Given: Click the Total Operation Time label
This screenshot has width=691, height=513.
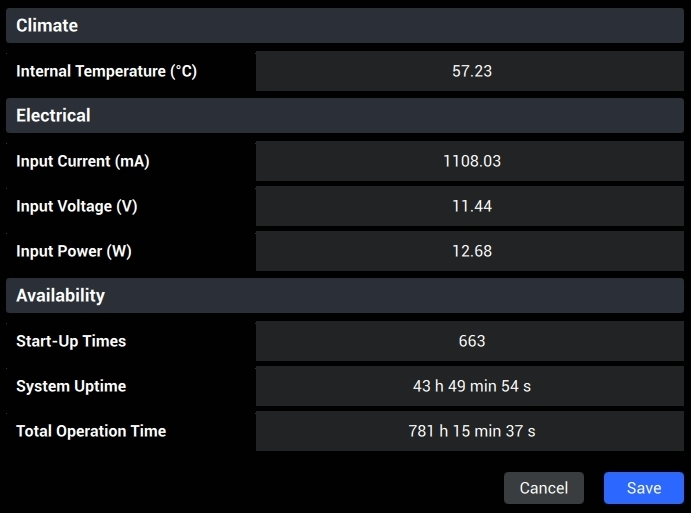Looking at the screenshot, I should tap(91, 431).
